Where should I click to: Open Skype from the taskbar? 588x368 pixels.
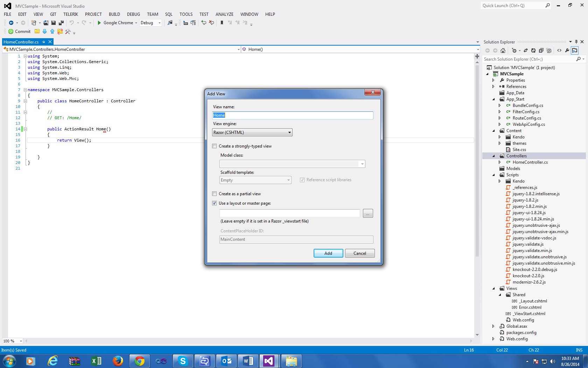[183, 361]
